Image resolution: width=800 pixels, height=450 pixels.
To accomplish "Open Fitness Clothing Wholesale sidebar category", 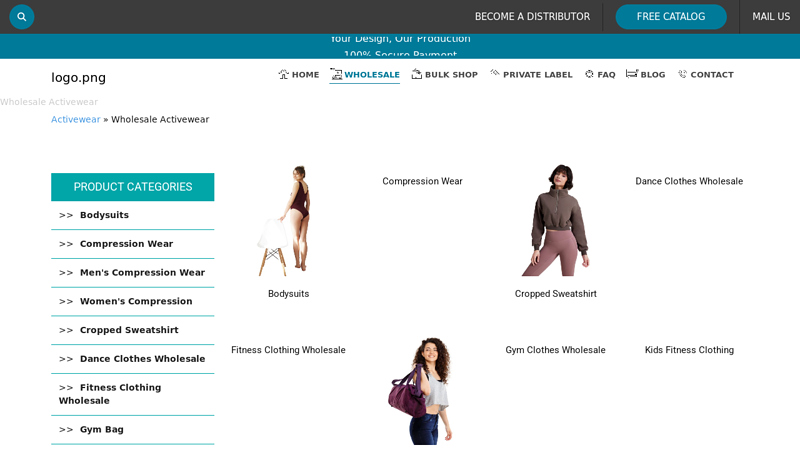I will [110, 394].
